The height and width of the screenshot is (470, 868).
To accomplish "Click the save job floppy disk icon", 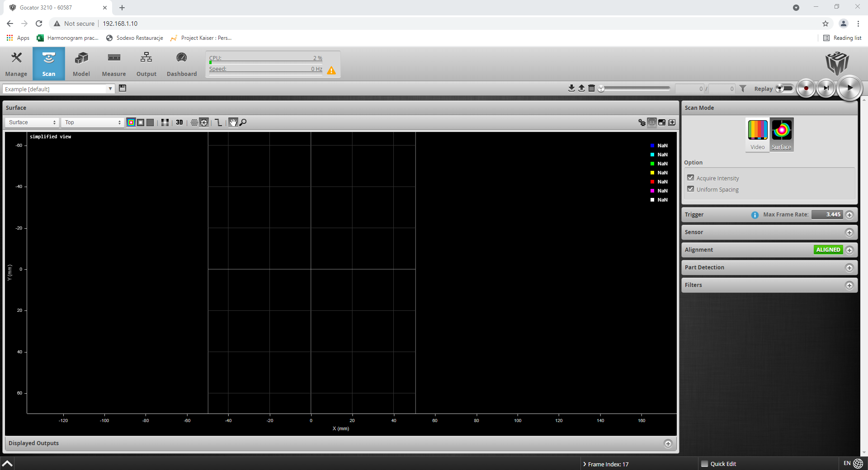I will [123, 88].
